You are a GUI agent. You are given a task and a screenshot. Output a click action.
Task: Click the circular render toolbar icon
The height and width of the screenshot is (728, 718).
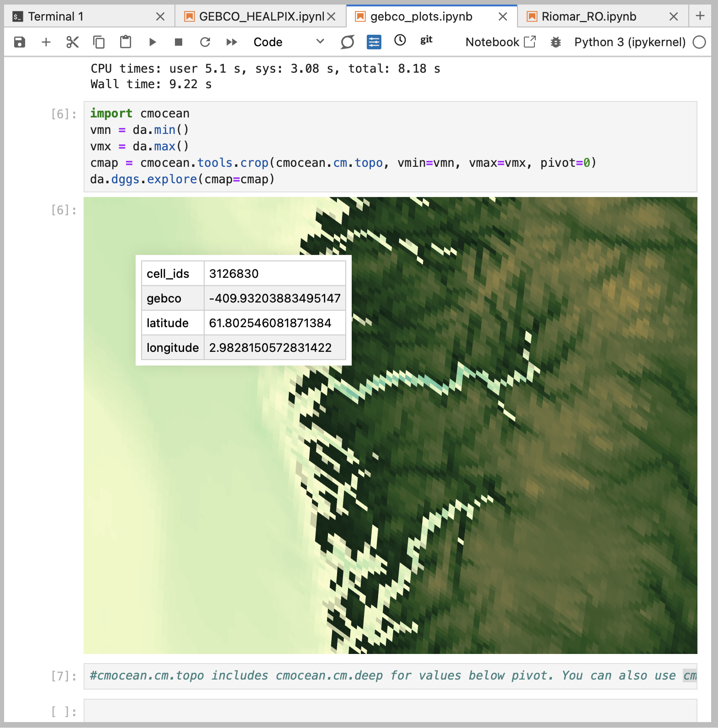click(348, 42)
